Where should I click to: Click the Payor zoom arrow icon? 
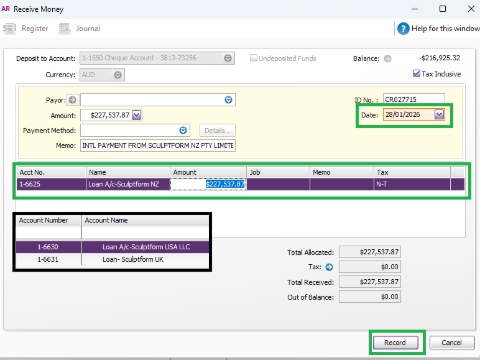click(x=72, y=100)
